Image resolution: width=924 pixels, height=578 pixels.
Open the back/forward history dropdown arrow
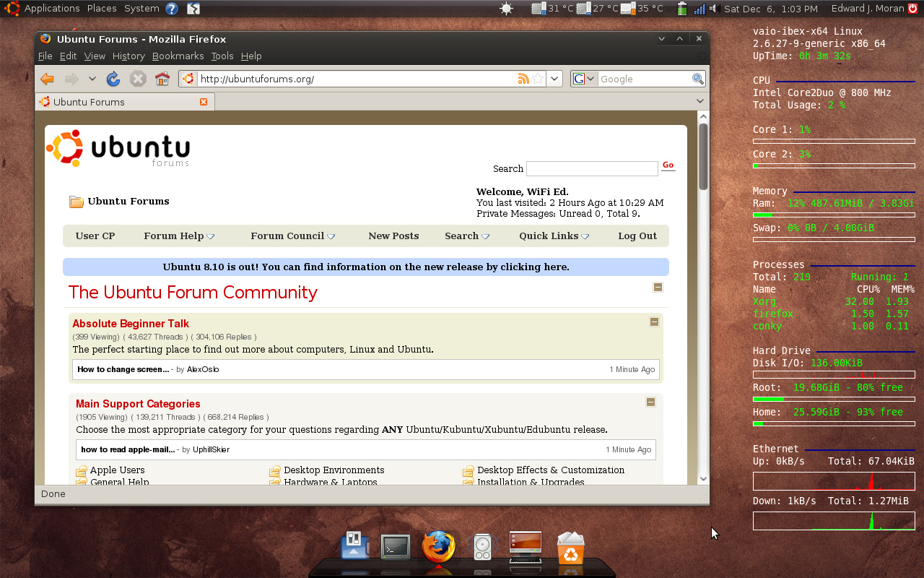click(92, 79)
